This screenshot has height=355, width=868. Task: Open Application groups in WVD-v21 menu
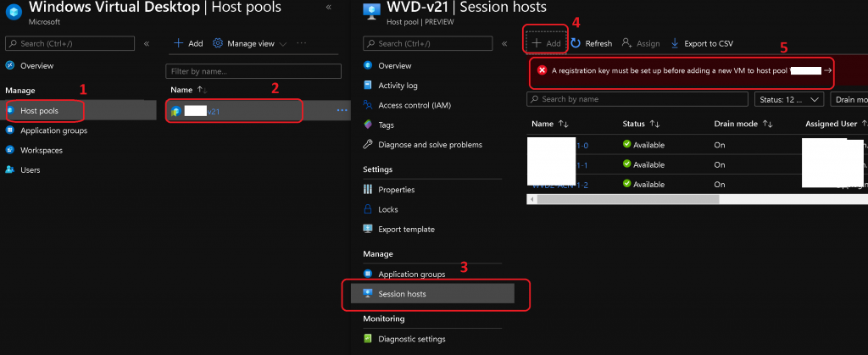[x=412, y=275]
